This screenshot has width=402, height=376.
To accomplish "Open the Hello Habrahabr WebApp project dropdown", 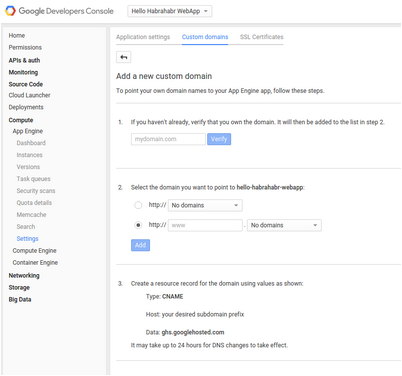I will point(170,11).
